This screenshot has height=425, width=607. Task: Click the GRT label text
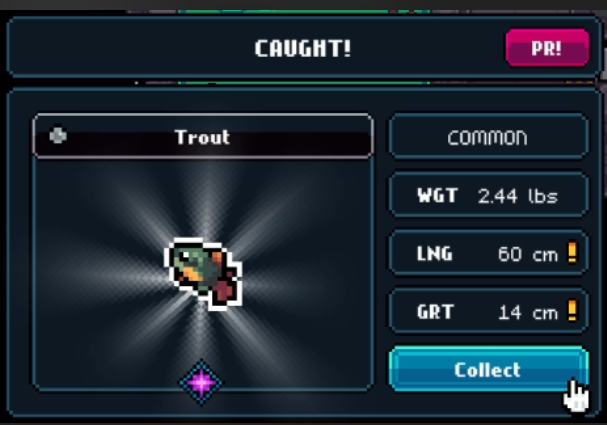(x=435, y=312)
